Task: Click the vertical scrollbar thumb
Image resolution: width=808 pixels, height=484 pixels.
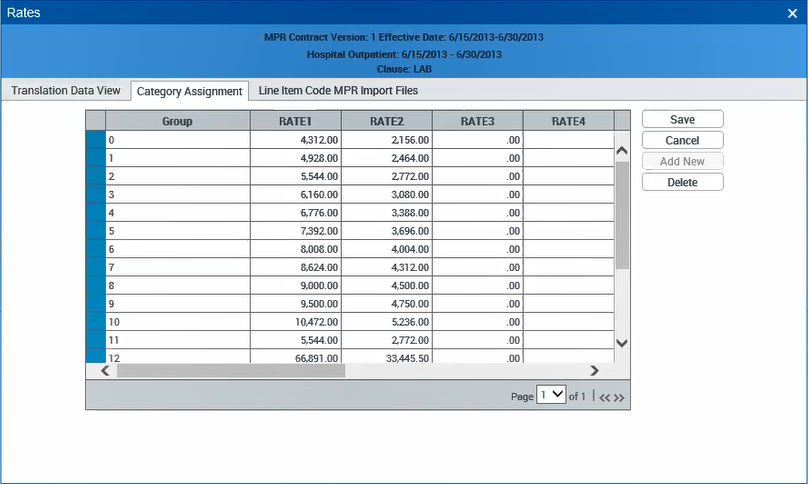Action: pyautogui.click(x=622, y=215)
